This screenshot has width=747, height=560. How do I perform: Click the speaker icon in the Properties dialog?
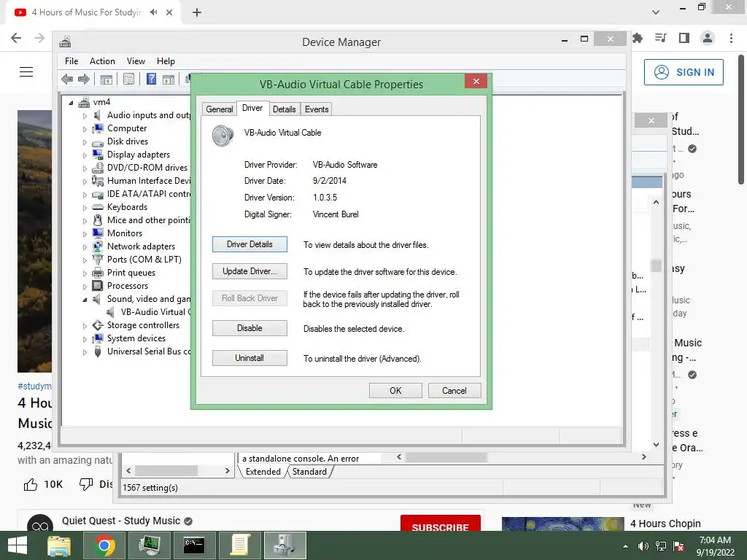[x=222, y=135]
